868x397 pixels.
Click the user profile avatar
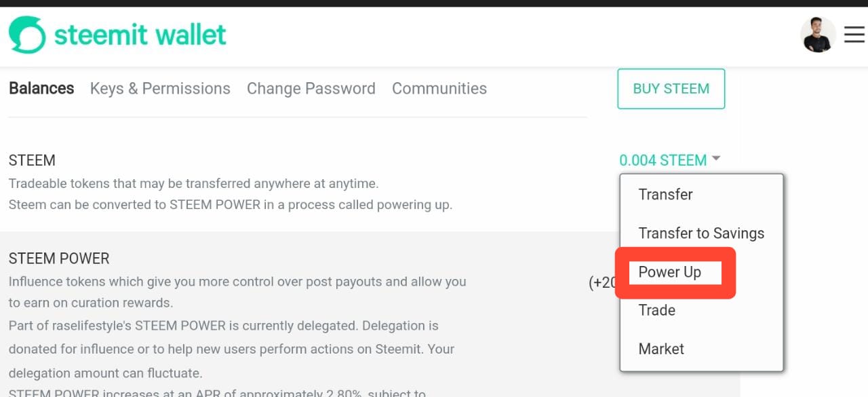click(x=817, y=35)
